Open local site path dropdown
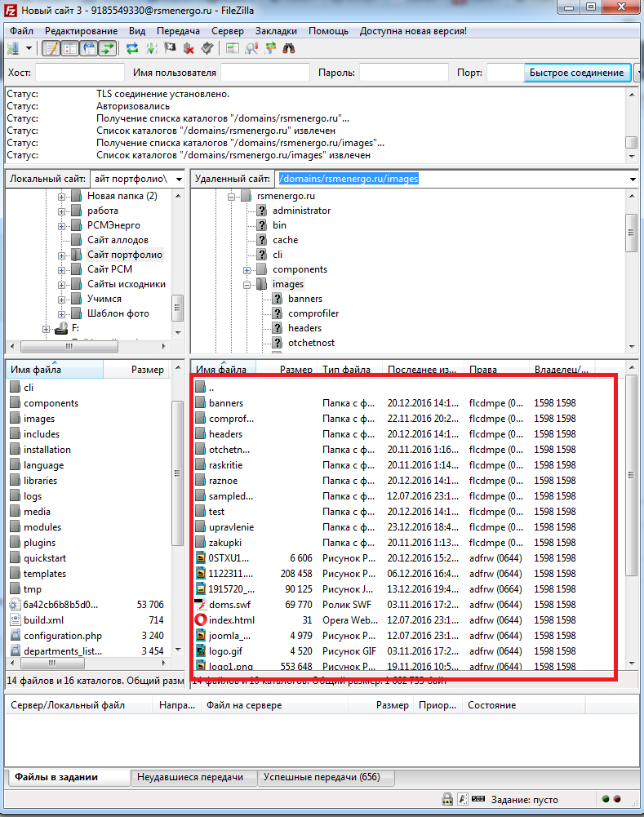 [x=180, y=179]
